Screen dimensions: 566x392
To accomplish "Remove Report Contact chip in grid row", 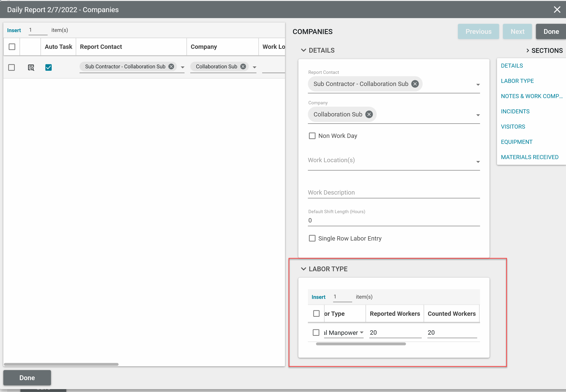I will (x=171, y=66).
